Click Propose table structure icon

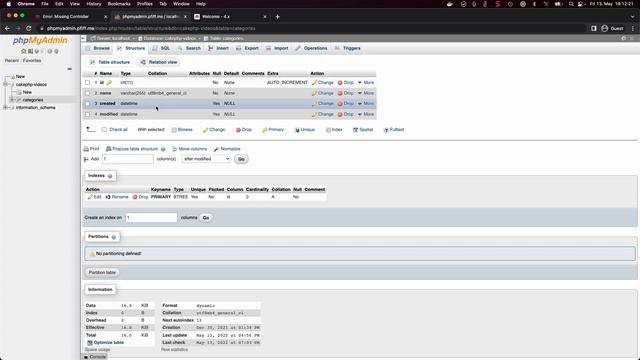[109, 149]
